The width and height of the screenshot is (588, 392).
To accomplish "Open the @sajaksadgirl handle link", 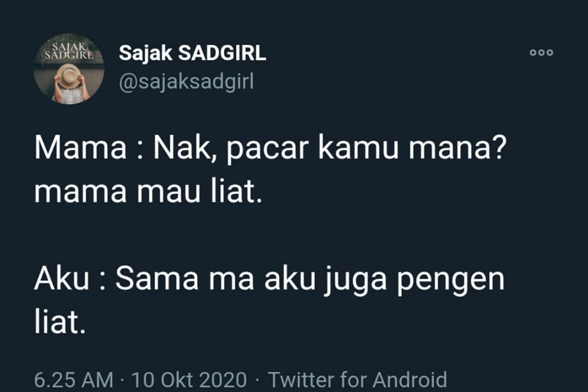I will click(186, 81).
